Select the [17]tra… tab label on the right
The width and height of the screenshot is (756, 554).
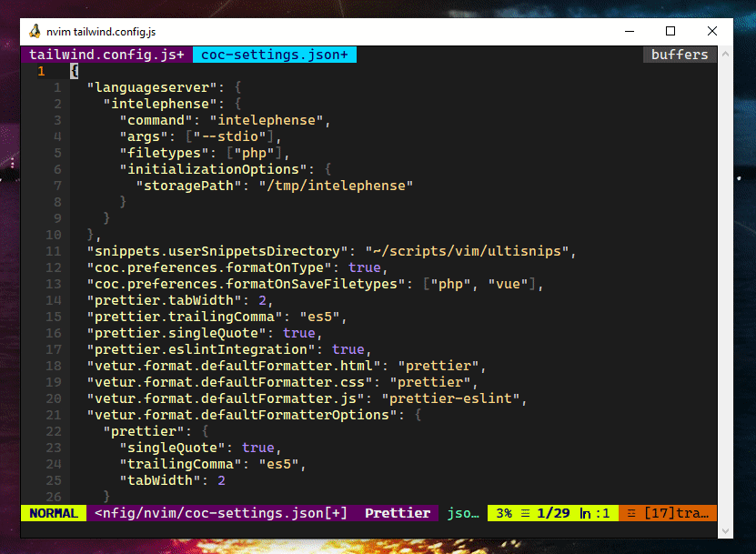coord(678,513)
